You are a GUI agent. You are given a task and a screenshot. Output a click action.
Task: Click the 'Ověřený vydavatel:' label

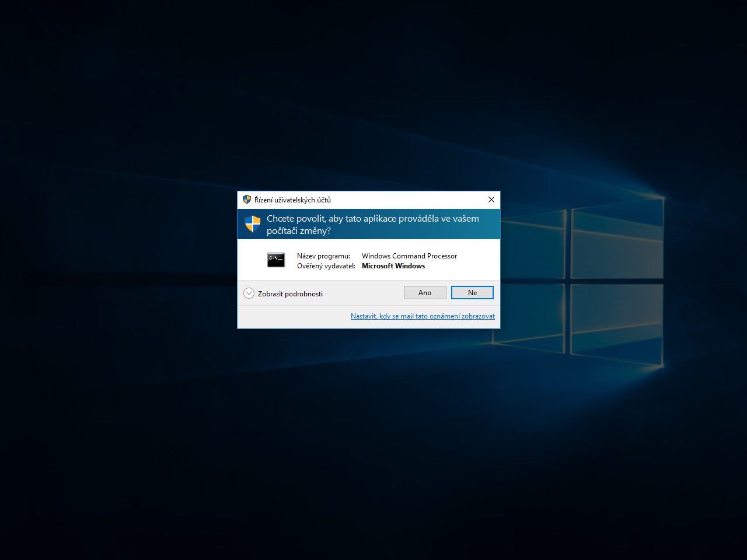(x=326, y=266)
